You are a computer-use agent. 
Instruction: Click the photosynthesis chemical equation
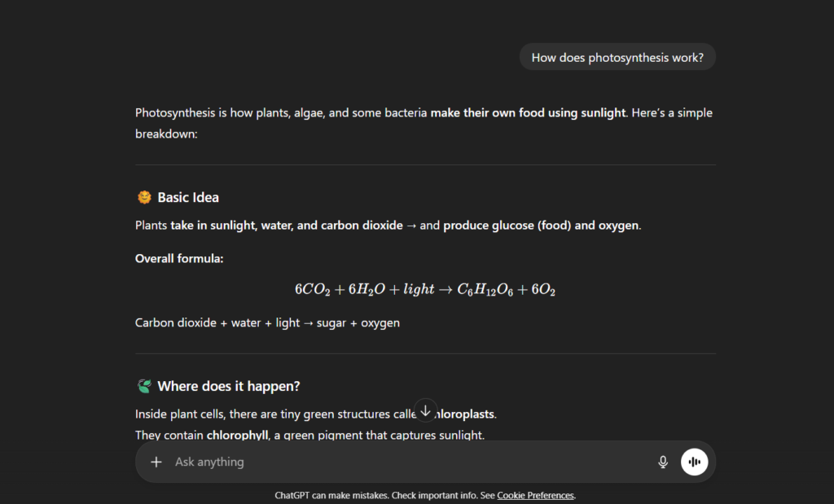pos(425,290)
